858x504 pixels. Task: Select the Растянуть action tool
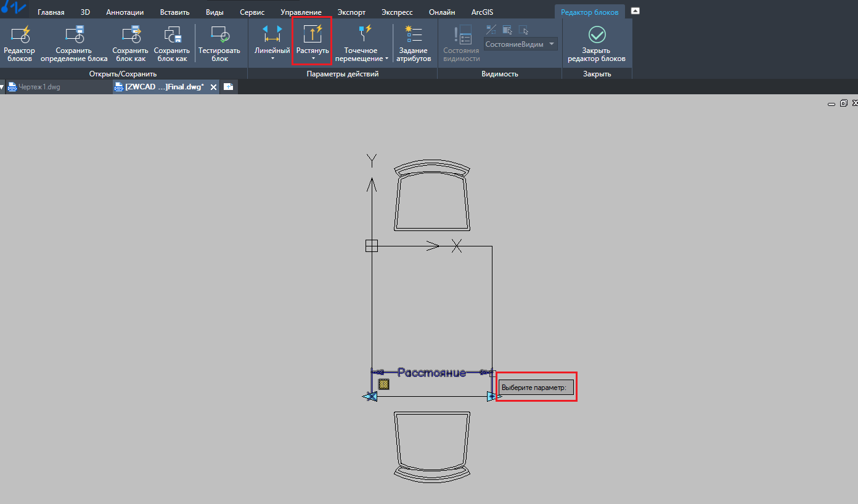[313, 39]
